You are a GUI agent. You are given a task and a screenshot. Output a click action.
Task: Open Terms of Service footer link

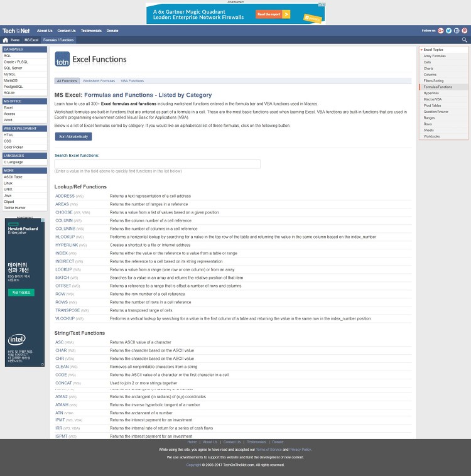(x=269, y=450)
